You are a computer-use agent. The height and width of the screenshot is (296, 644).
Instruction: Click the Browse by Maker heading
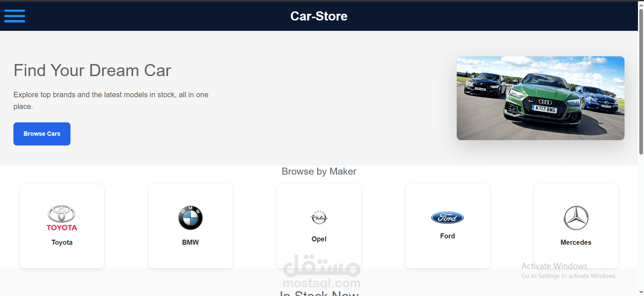tap(319, 171)
